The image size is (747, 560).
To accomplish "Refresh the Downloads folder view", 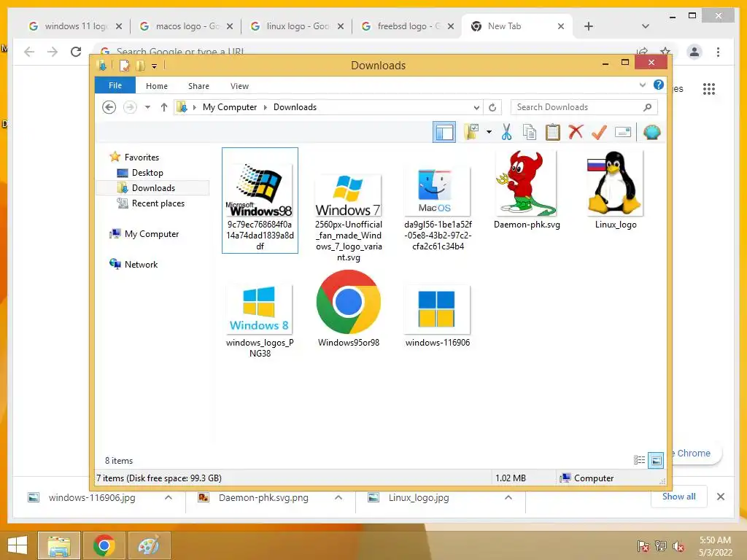I will (x=492, y=107).
